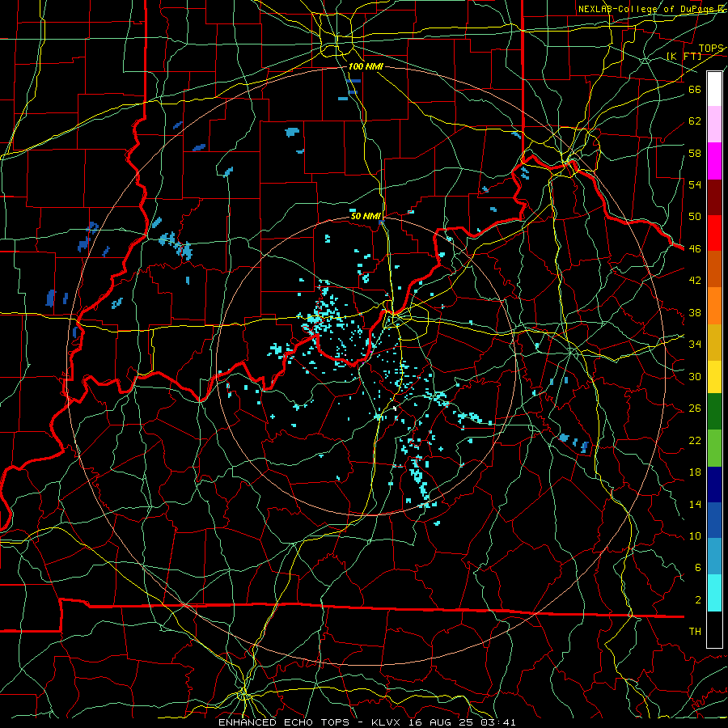
Task: Click the bright red legend swatch
Action: click(x=714, y=233)
